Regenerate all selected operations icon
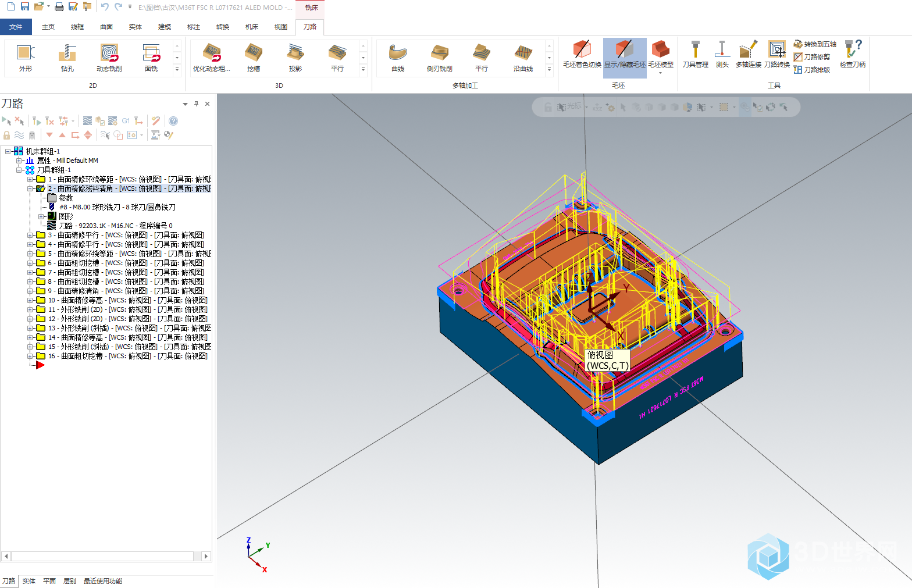 pyautogui.click(x=37, y=121)
